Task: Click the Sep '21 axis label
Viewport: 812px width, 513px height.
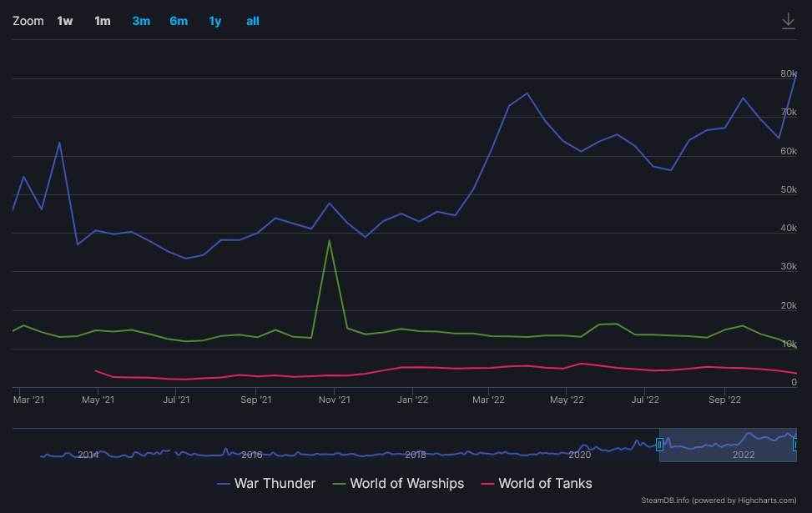Action: coord(256,400)
